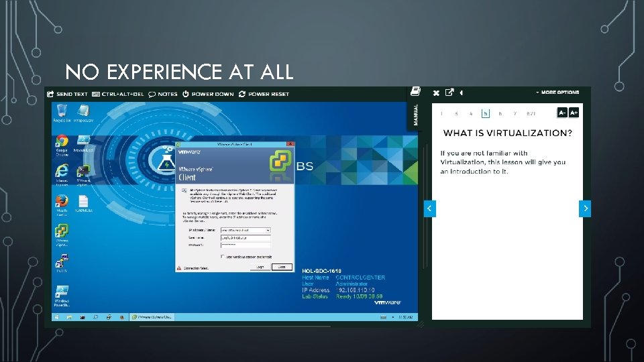Go to manual page 3
This screenshot has height=362, width=644.
point(456,114)
